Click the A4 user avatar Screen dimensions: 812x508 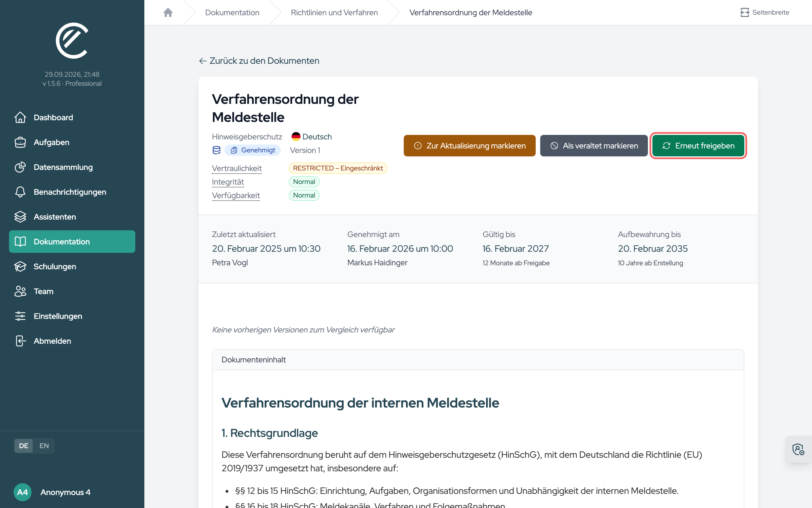tap(23, 492)
